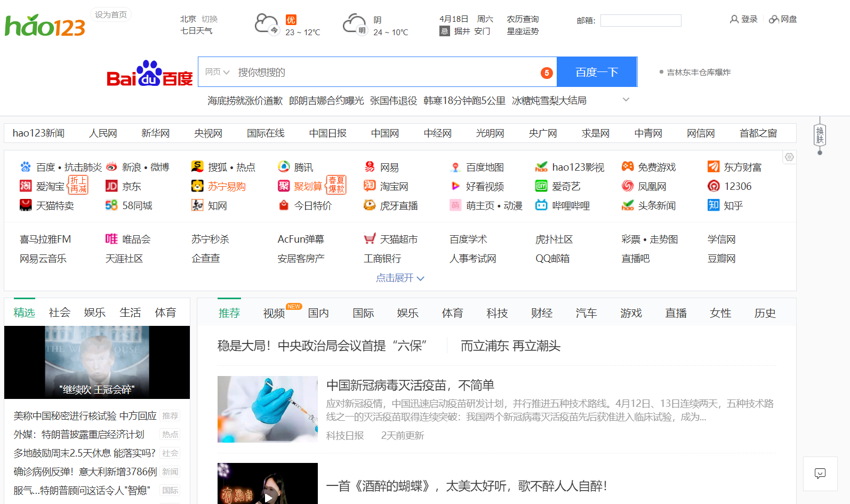Viewport: 850px width, 504px height.
Task: Click tomorrow's overcast weather icon
Action: click(354, 24)
